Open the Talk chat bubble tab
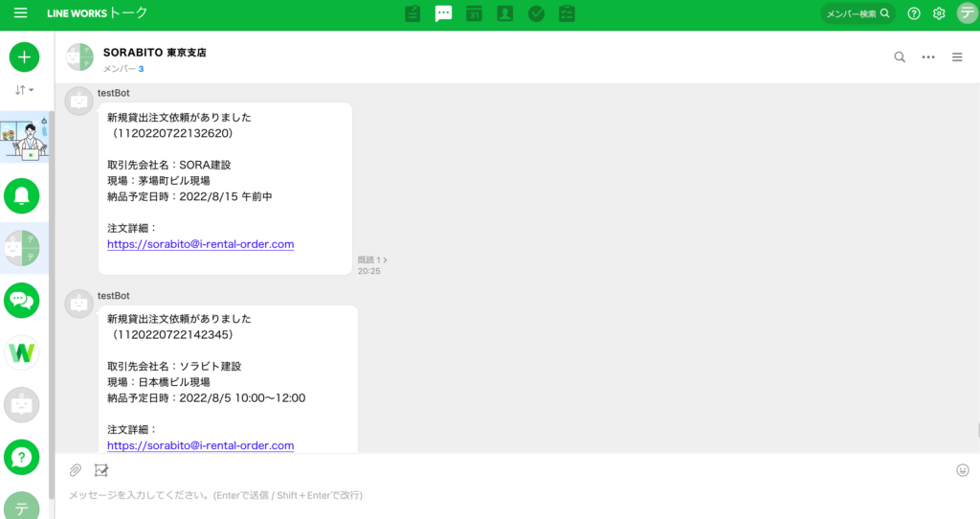Image resolution: width=980 pixels, height=519 pixels. 443,13
